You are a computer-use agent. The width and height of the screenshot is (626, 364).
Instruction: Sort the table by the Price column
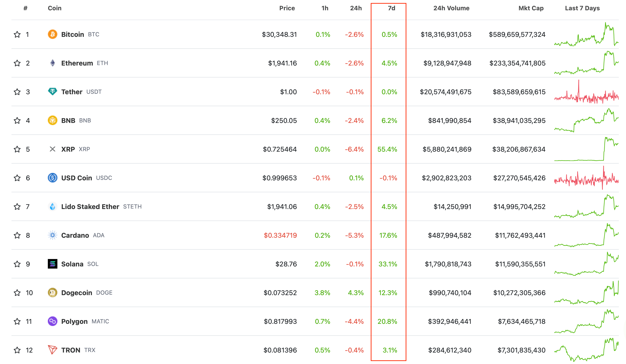pos(287,8)
